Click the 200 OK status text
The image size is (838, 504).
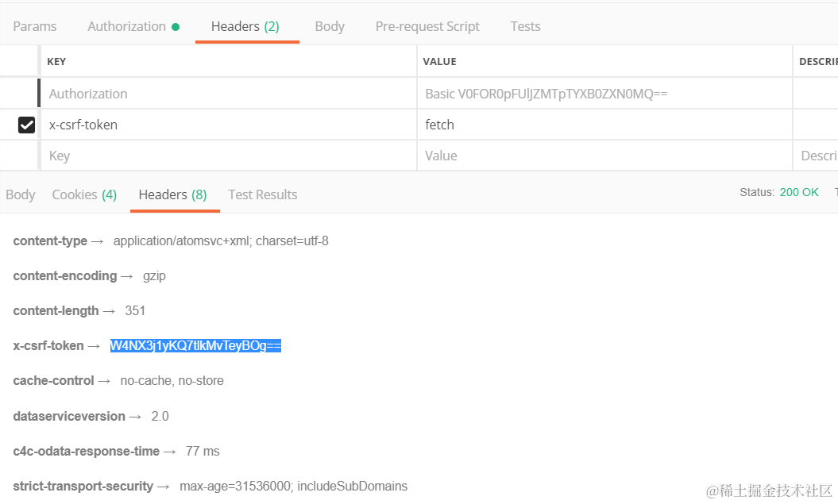[x=799, y=192]
